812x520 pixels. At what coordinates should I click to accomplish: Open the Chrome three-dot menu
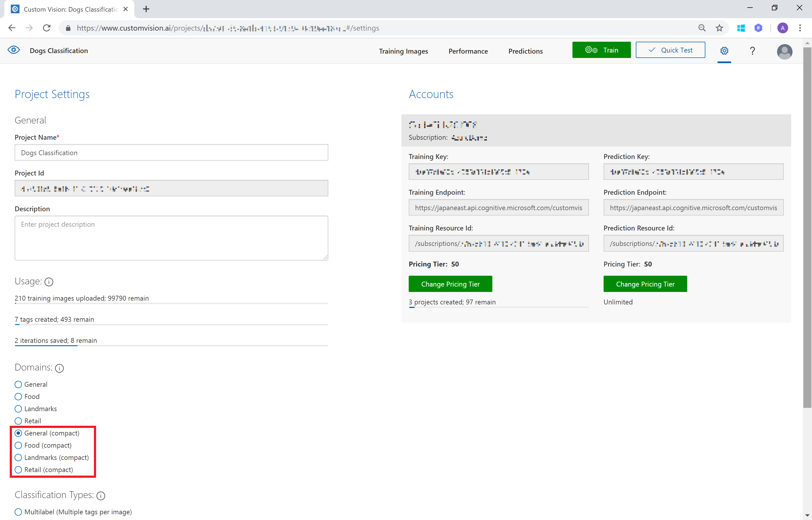pos(800,28)
